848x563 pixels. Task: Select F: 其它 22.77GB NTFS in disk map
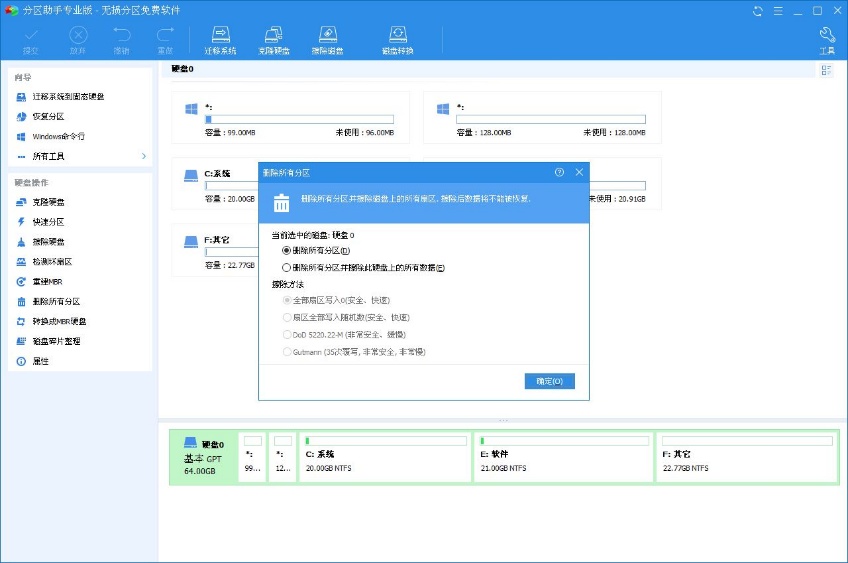tap(747, 457)
